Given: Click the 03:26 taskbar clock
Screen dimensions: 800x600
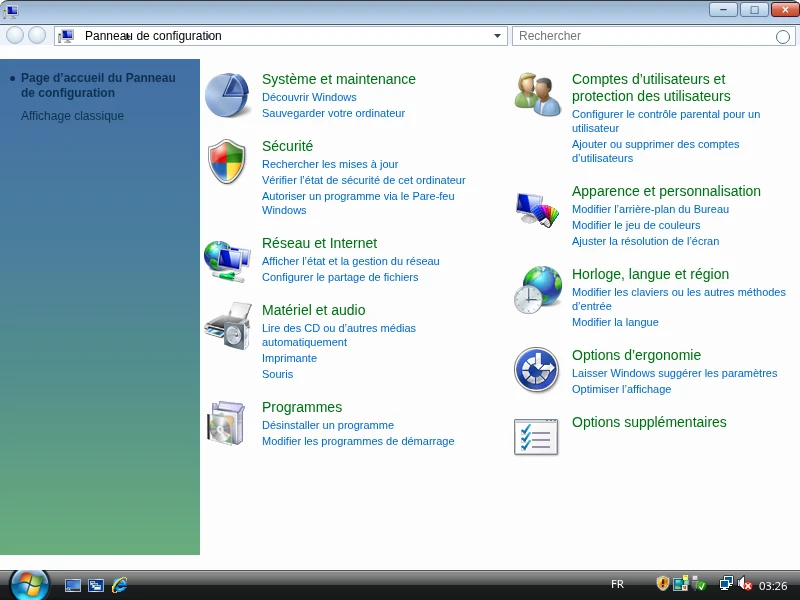Looking at the screenshot, I should click(x=773, y=586).
